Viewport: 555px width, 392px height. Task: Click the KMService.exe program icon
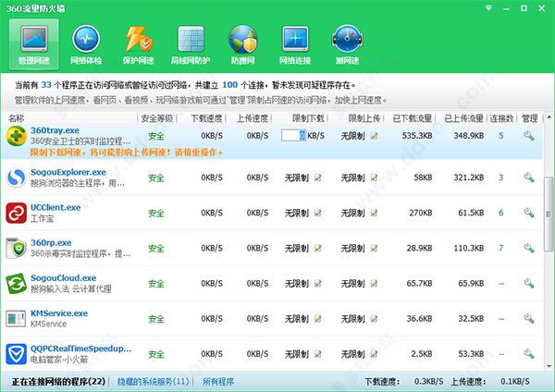point(17,318)
